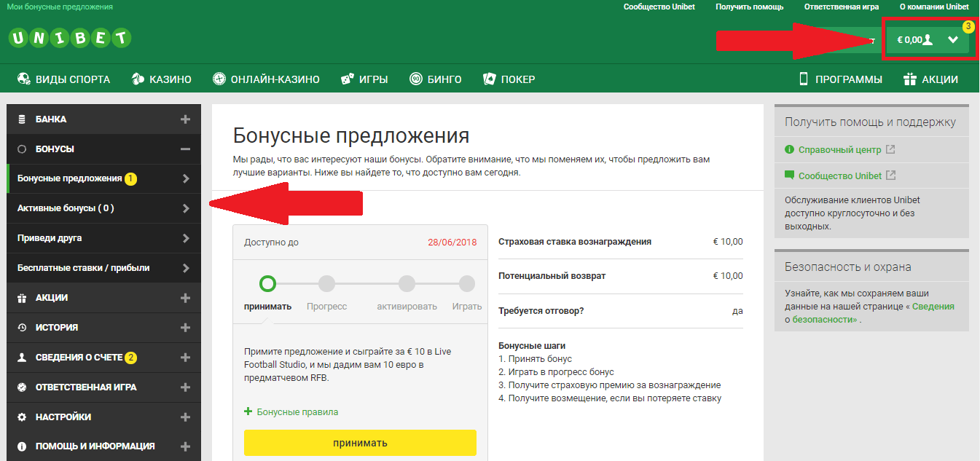Click the yellow badge 1 on Бонусные предложения
Viewport: 980px width, 461px height.
(x=130, y=178)
